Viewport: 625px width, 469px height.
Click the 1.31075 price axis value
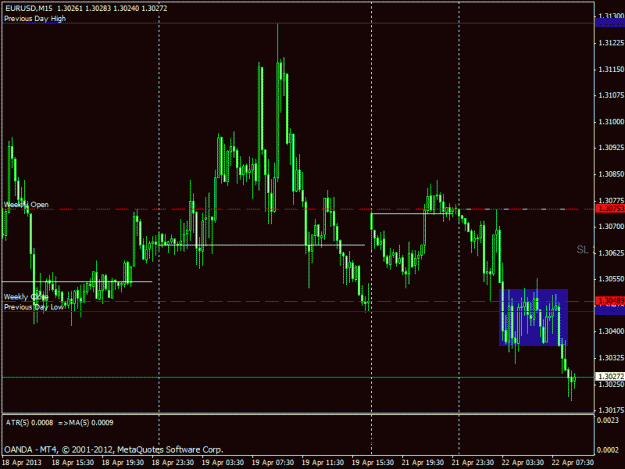tap(611, 95)
